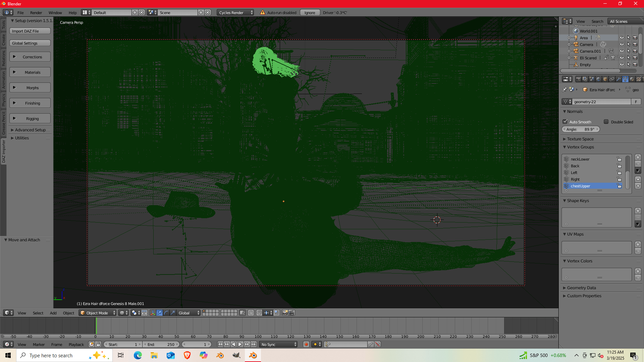Expand the Texture Space panel
The height and width of the screenshot is (362, 644).
[580, 139]
